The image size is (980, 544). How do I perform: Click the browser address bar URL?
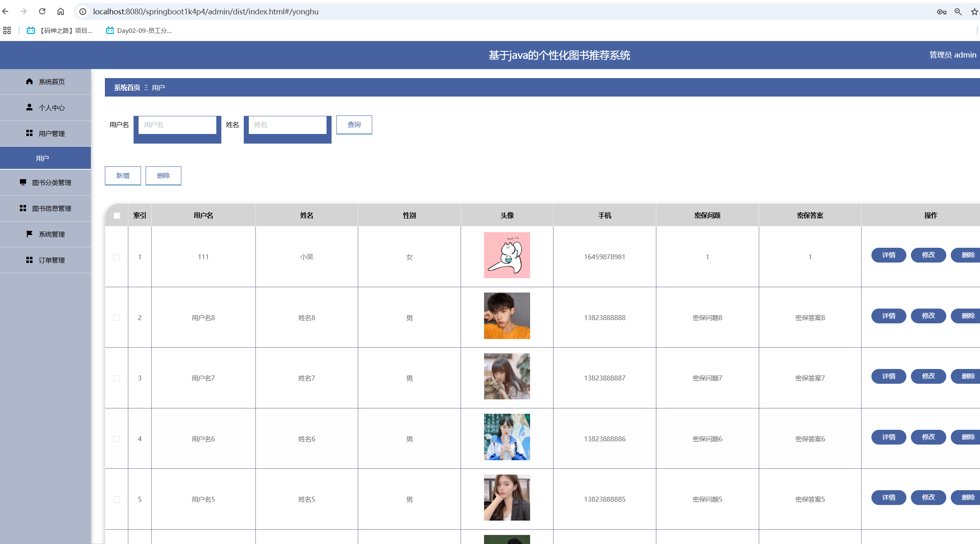coord(206,12)
